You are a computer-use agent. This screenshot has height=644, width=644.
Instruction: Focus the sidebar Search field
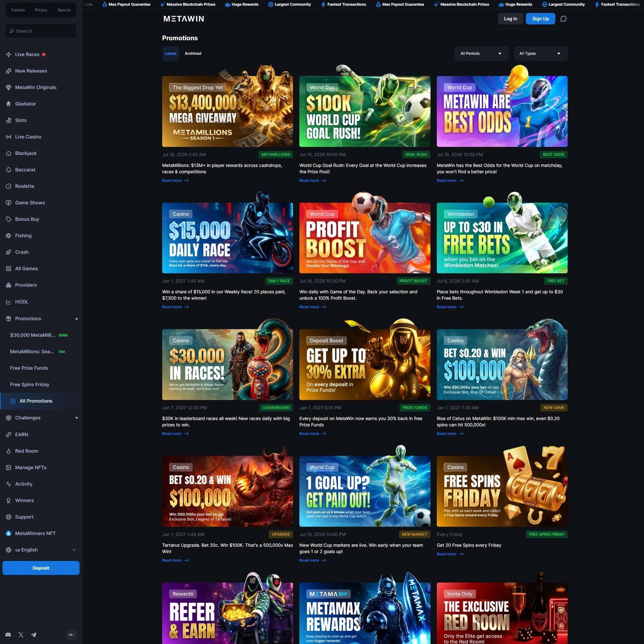(x=41, y=31)
